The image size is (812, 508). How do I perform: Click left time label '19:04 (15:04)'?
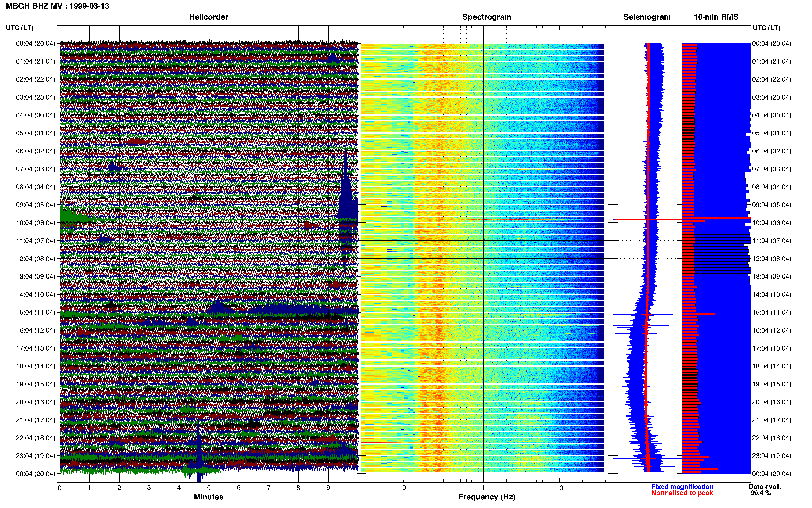pyautogui.click(x=36, y=384)
